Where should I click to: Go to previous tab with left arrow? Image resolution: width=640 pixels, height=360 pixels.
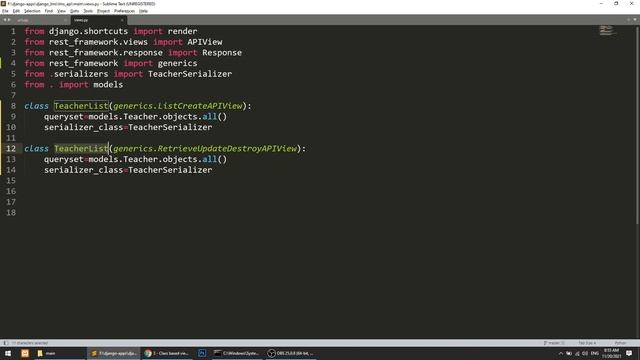4,20
